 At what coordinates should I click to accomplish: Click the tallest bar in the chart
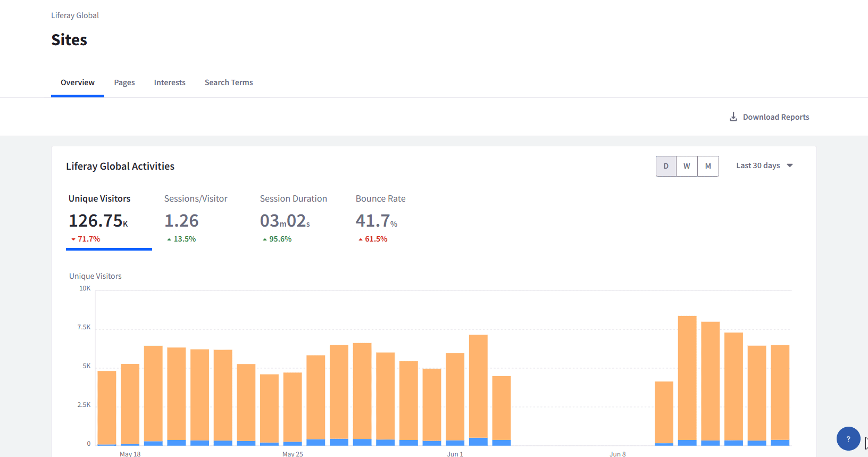(x=687, y=381)
